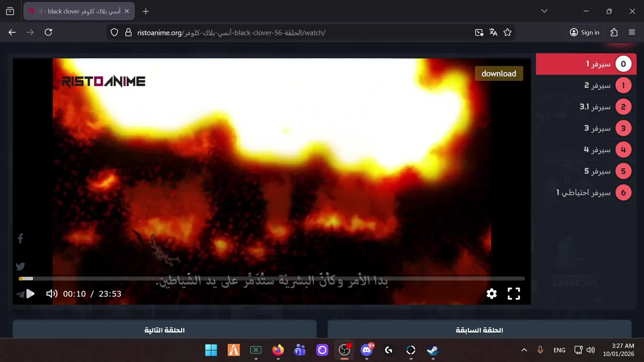This screenshot has width=644, height=362.
Task: Translate this page
Action: (493, 32)
